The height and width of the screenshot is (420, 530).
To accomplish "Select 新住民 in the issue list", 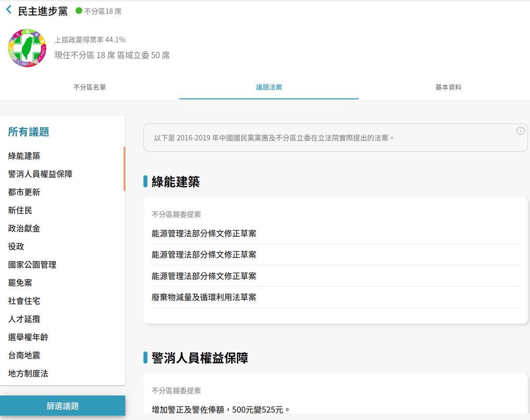I will pos(20,210).
